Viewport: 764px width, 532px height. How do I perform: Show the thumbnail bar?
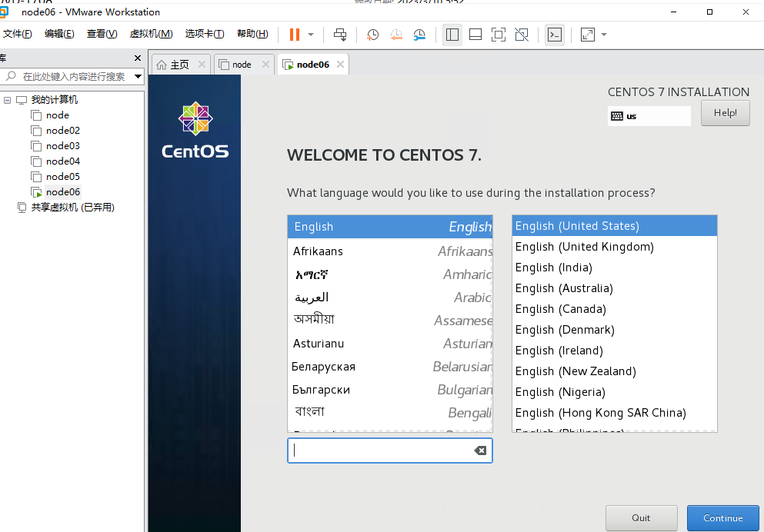474,35
